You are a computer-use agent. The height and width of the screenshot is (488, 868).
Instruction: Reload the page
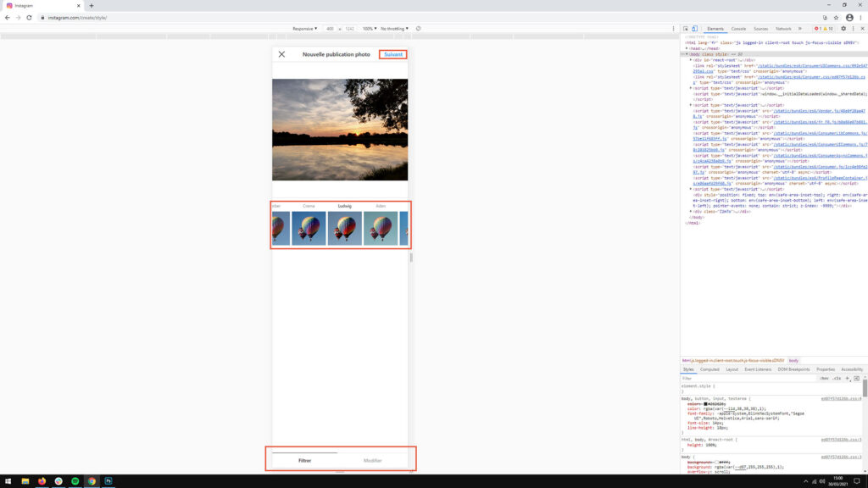(x=30, y=18)
